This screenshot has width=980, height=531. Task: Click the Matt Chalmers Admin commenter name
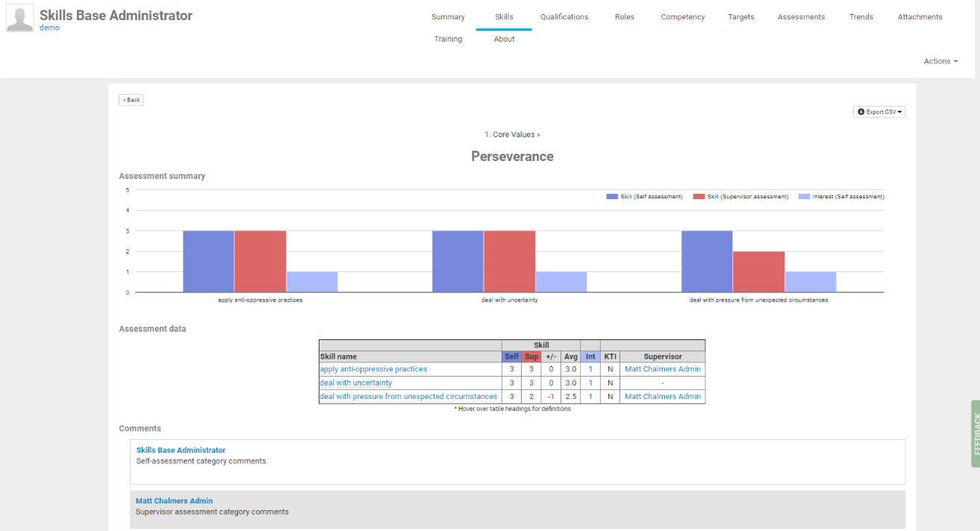click(x=174, y=501)
